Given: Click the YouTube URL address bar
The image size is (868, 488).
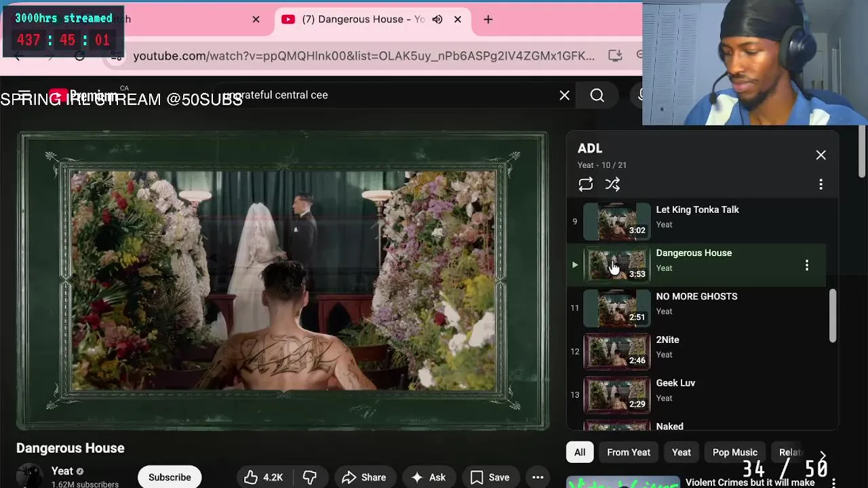Looking at the screenshot, I should click(x=363, y=56).
